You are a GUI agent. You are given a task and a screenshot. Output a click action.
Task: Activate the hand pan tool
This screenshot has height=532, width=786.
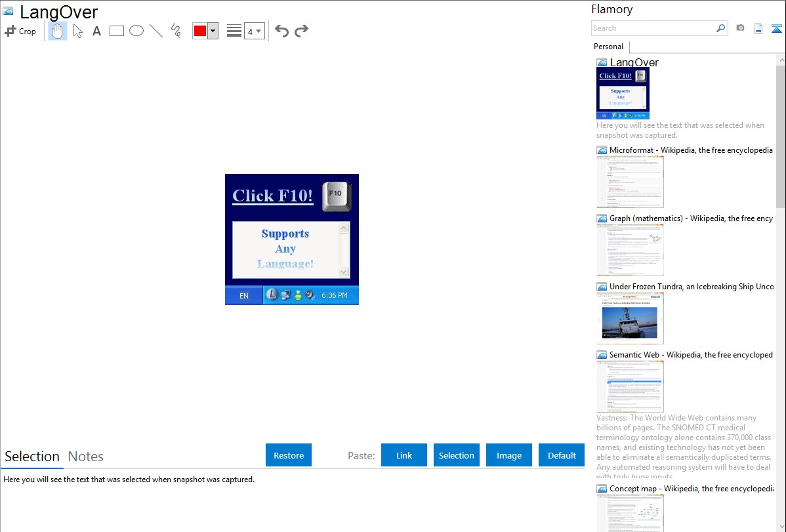click(x=57, y=31)
